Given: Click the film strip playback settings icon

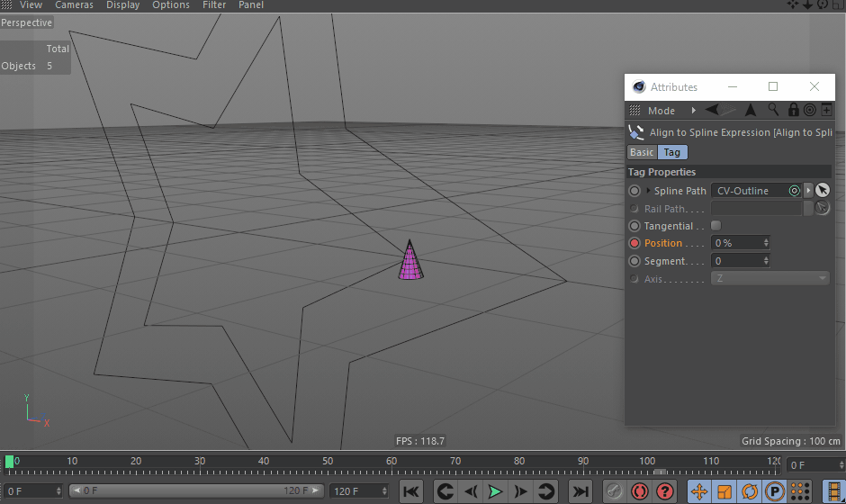Looking at the screenshot, I should [x=834, y=491].
